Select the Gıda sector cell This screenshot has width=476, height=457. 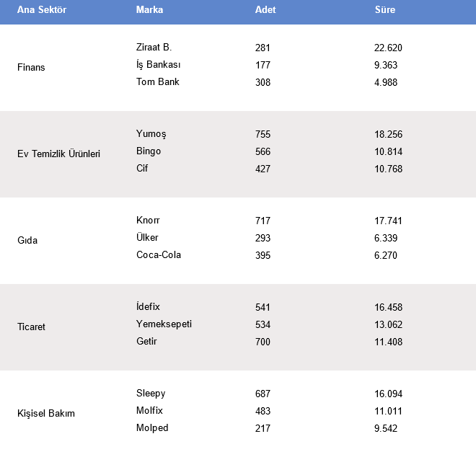point(27,241)
